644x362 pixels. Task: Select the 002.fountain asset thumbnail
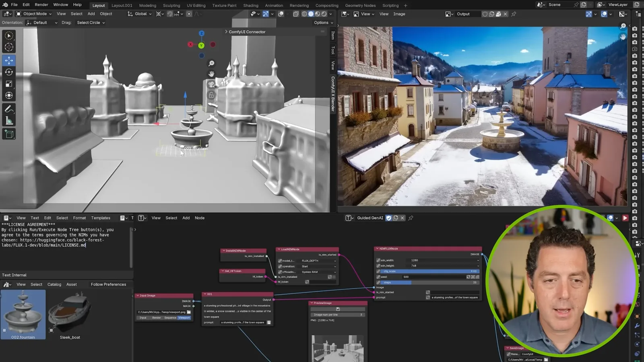tap(23, 315)
